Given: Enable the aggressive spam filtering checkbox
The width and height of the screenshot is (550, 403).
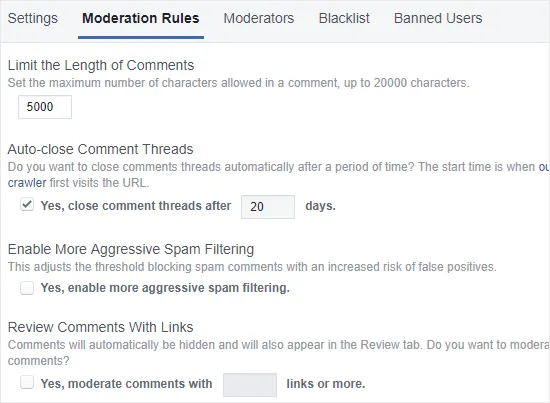Looking at the screenshot, I should (x=27, y=288).
